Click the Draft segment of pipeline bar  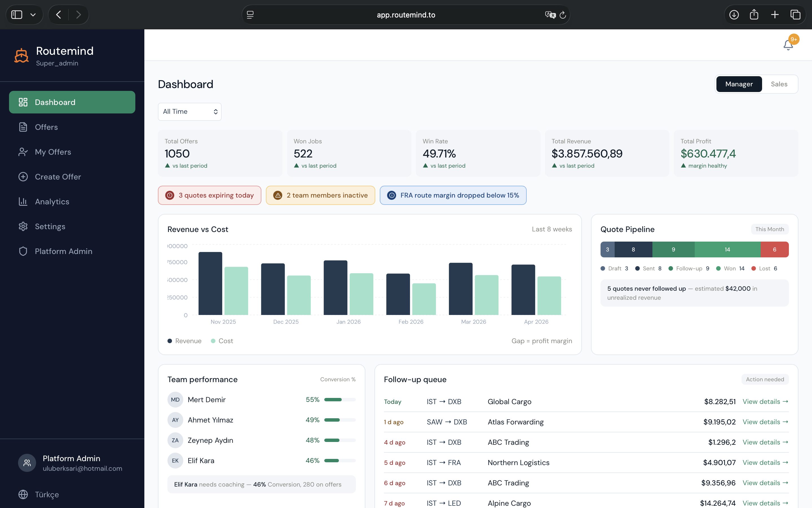tap(607, 250)
